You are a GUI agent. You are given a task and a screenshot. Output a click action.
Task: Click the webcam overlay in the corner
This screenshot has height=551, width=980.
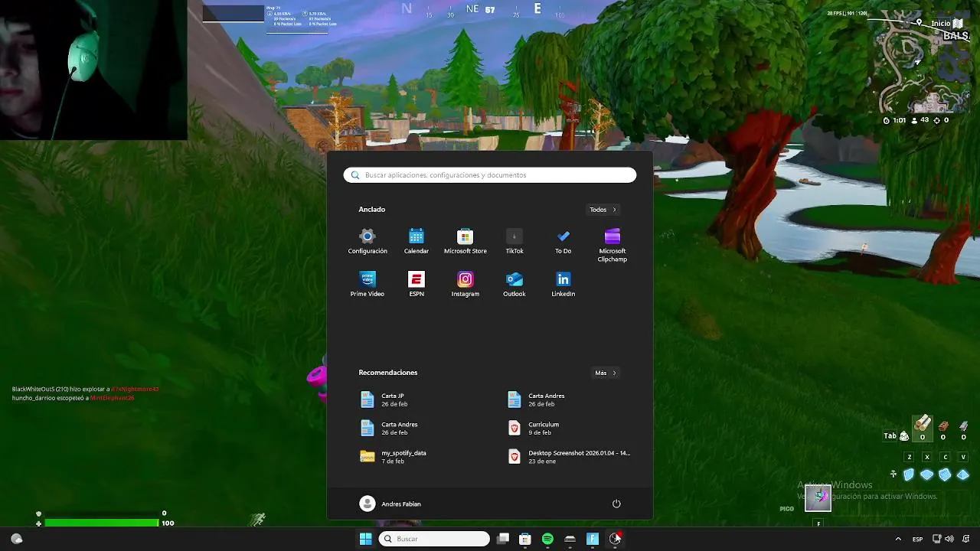click(93, 70)
